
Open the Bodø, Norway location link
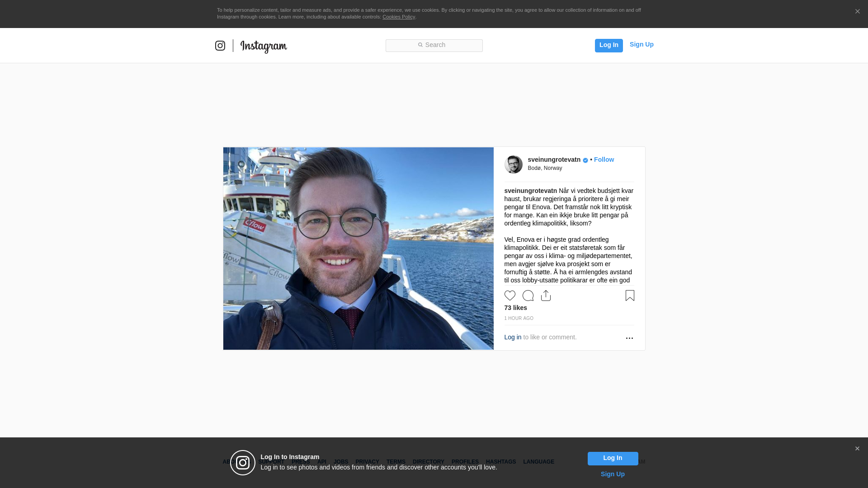pyautogui.click(x=545, y=168)
